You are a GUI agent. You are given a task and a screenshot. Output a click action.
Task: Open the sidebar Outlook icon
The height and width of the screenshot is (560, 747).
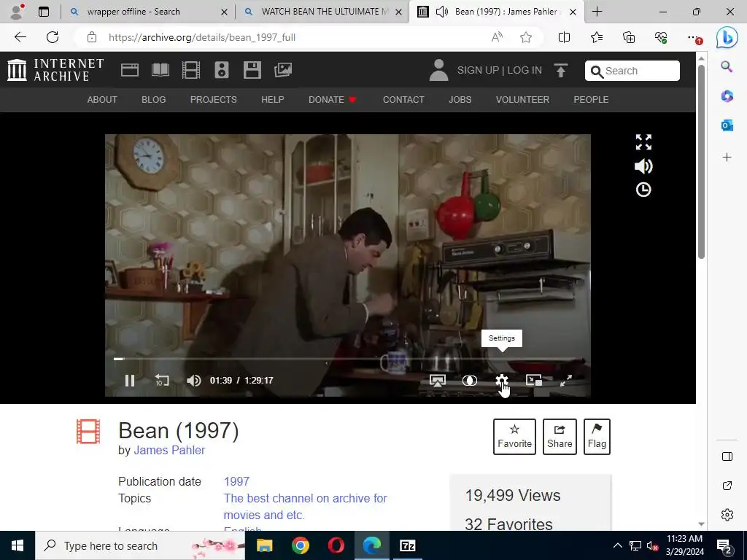[x=727, y=125]
